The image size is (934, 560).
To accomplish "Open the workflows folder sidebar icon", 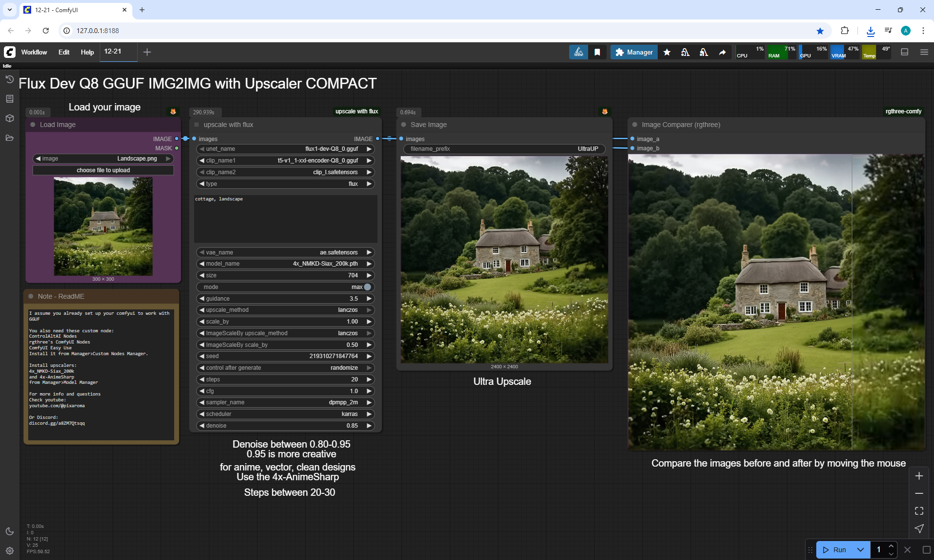I will (x=9, y=138).
